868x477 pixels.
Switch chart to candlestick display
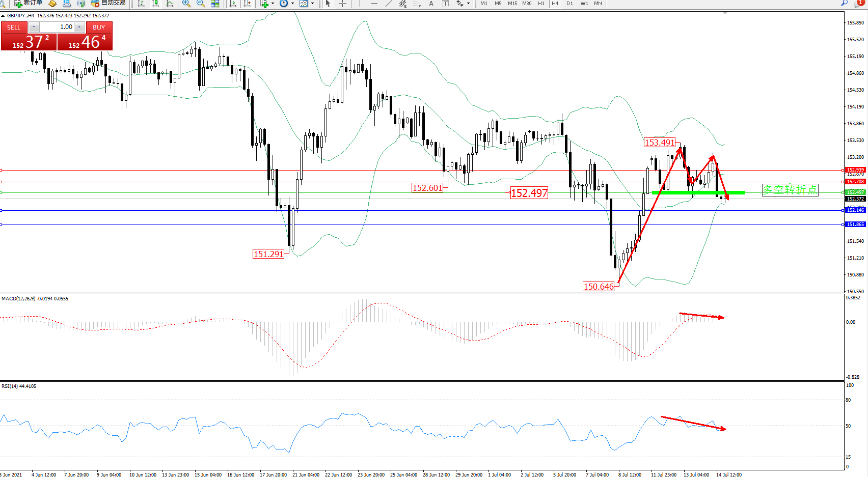click(x=156, y=4)
